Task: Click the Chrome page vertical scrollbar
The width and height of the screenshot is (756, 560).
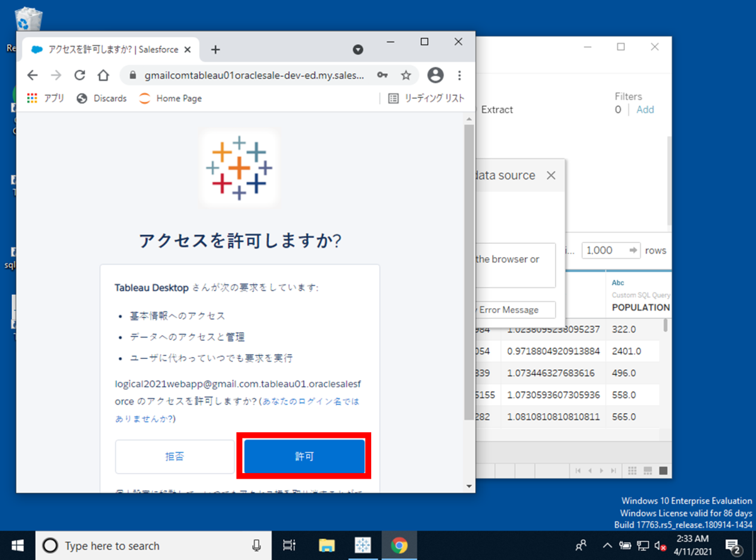Action: (x=469, y=271)
